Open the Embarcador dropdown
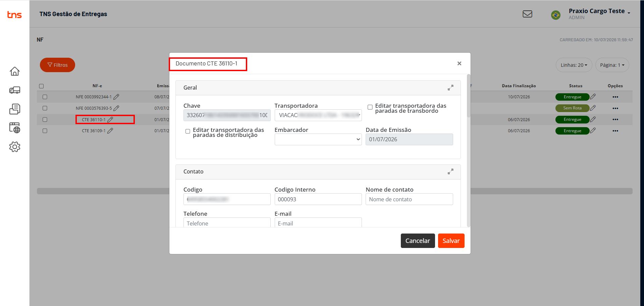Screen dimensions: 644x306 (318, 140)
